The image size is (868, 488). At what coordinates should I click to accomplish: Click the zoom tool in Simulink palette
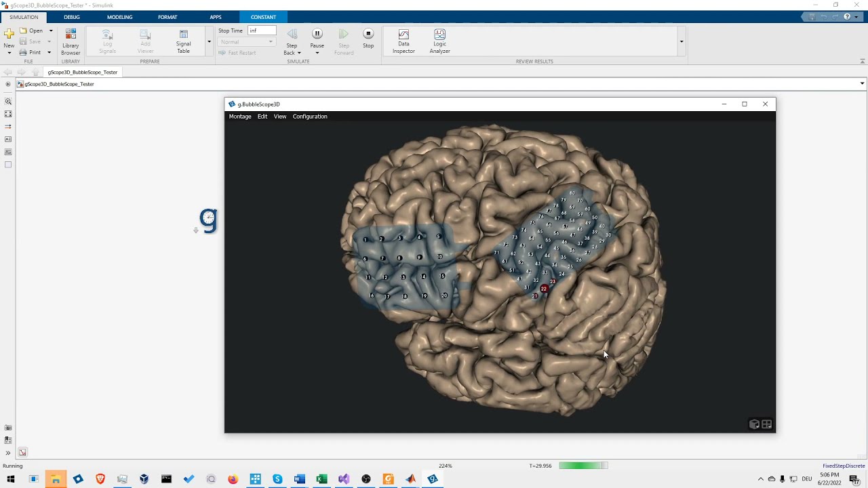(x=8, y=102)
